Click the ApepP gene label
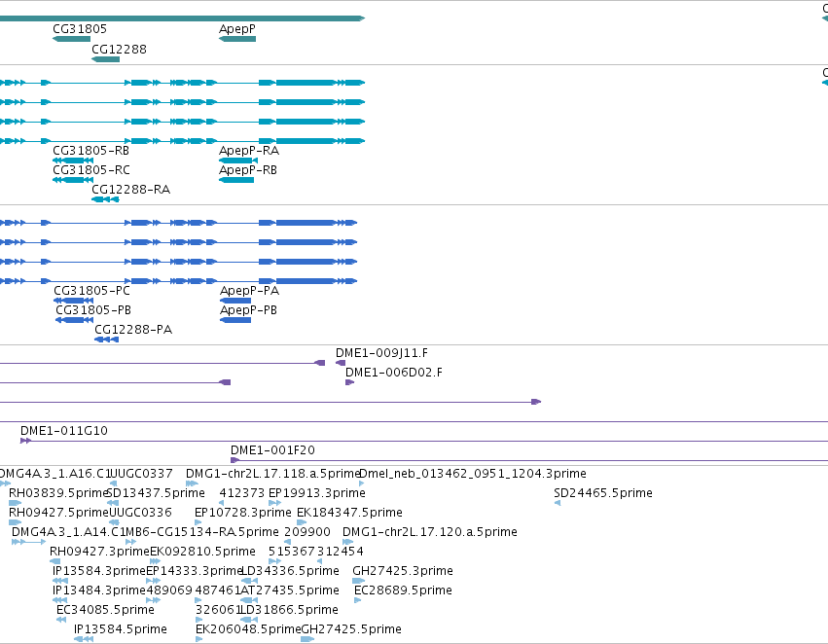This screenshot has height=644, width=828. tap(237, 29)
